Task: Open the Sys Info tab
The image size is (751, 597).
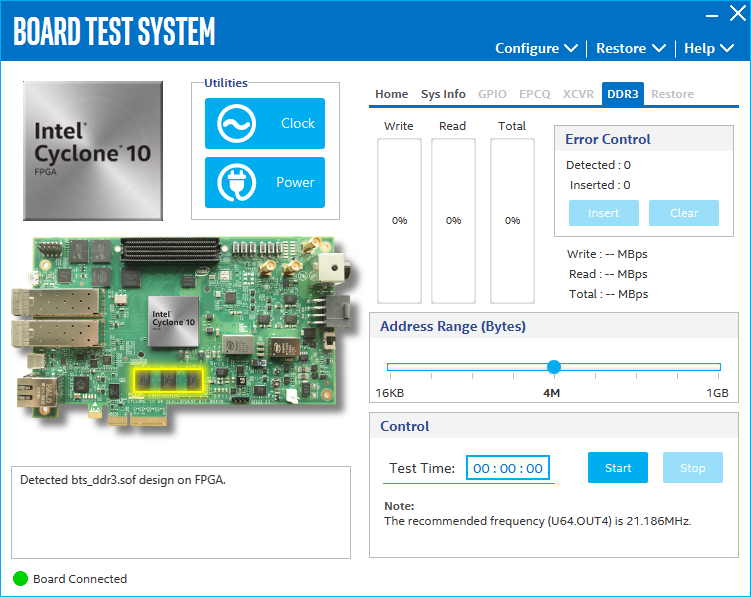Action: pyautogui.click(x=443, y=94)
